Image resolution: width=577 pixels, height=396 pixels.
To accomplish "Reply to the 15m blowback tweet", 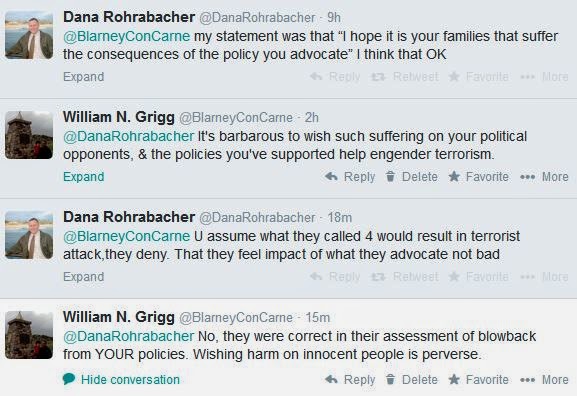I will [x=350, y=379].
